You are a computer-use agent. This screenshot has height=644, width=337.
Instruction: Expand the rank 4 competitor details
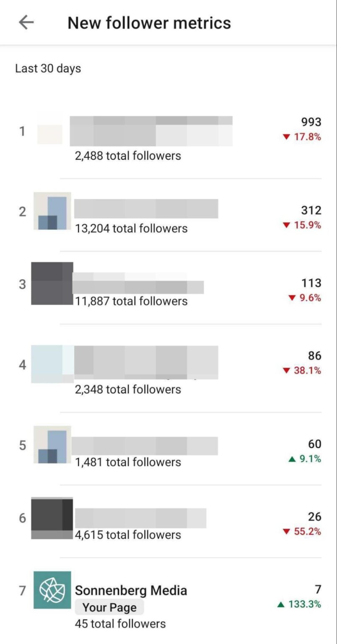tap(168, 363)
